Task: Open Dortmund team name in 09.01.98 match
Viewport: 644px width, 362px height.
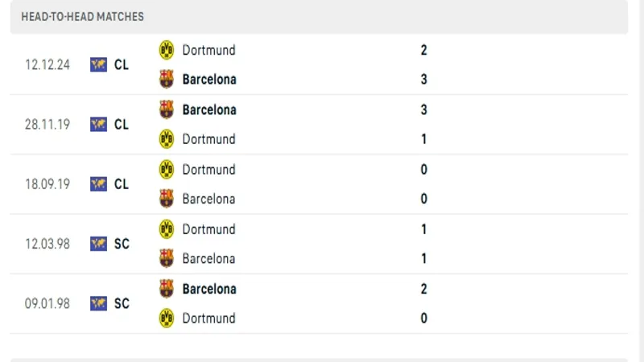Action: (x=208, y=318)
